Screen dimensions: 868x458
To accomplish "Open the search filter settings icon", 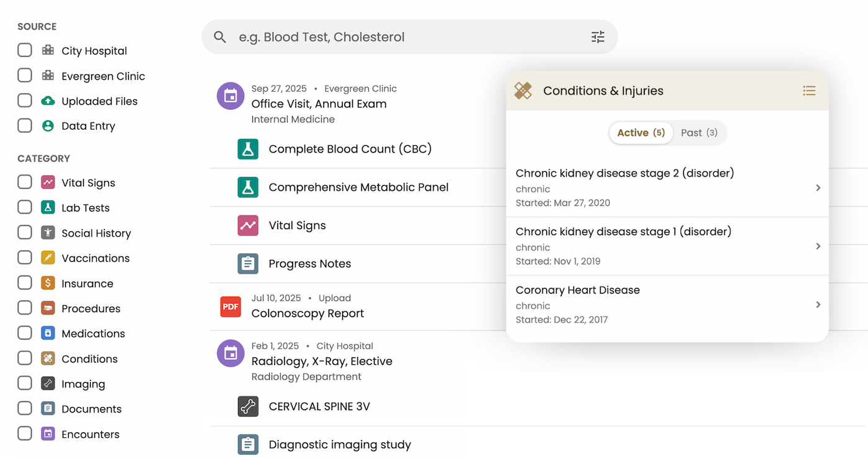I will 598,37.
